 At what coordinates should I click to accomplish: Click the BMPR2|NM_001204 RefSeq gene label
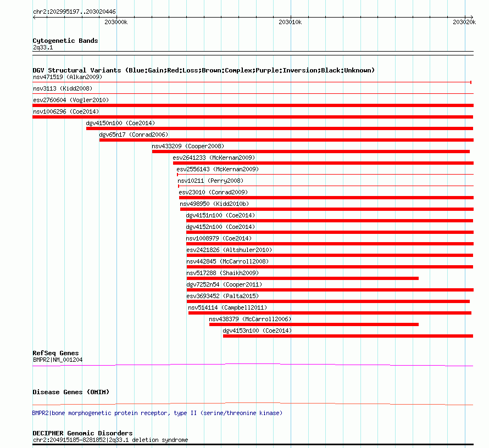tap(58, 360)
